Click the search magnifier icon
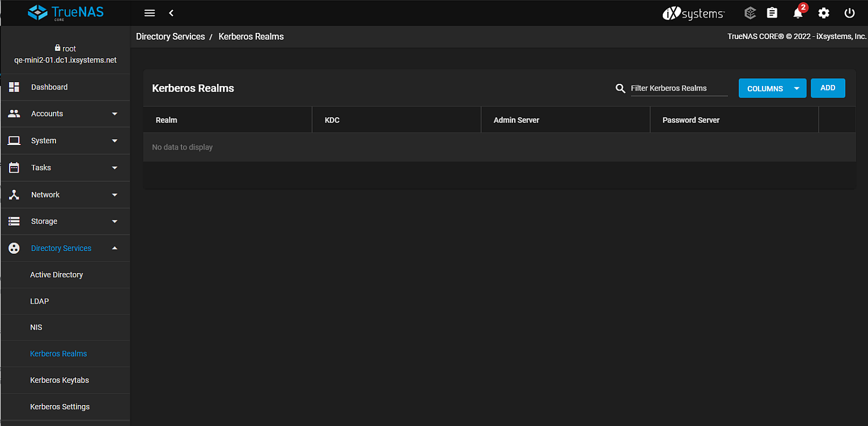Screen dimensions: 868x426 [620, 88]
